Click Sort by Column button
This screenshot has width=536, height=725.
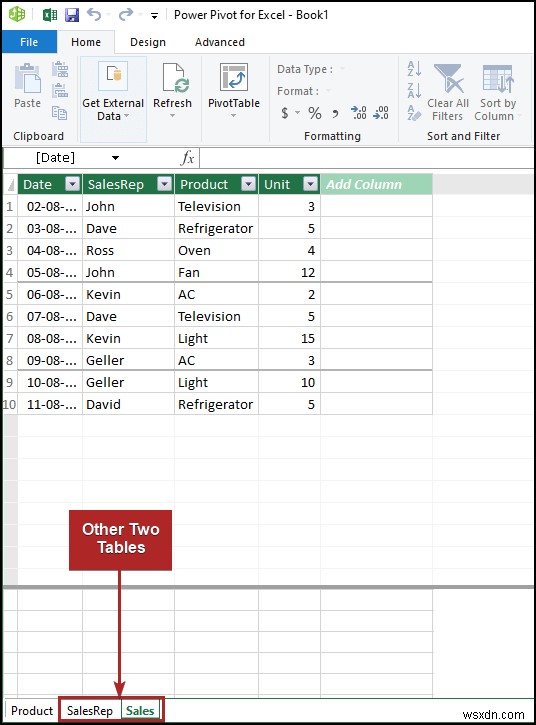coord(497,92)
